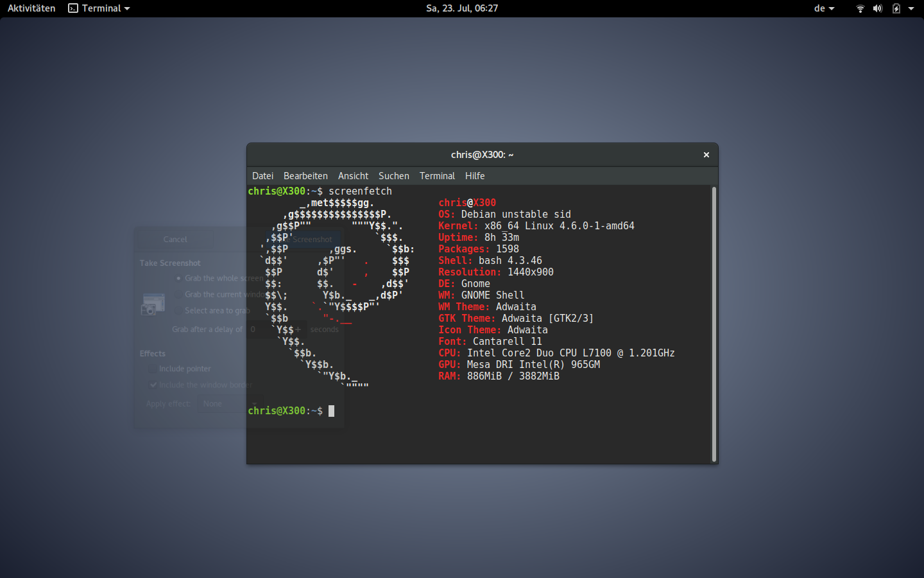924x578 pixels.
Task: Click the 'GPU: Mesa DRI Intel(R) 965GM' line
Action: click(x=519, y=365)
